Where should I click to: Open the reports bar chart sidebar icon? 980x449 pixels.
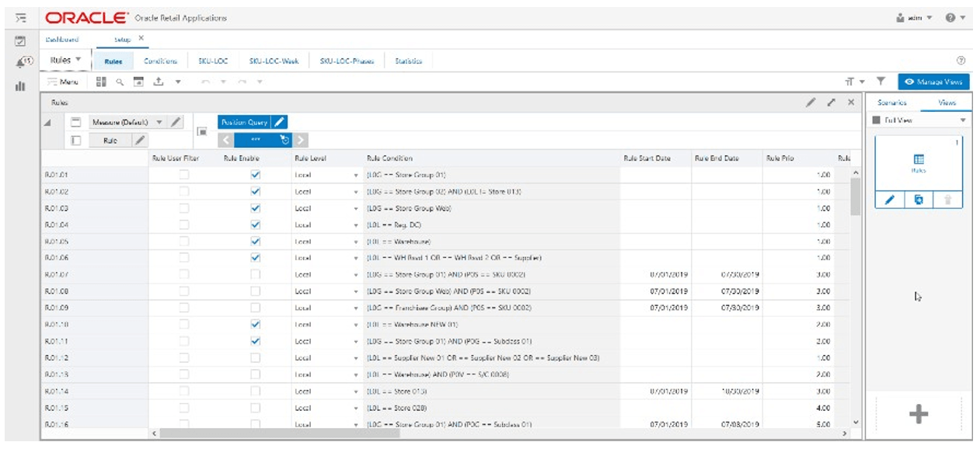[x=21, y=86]
